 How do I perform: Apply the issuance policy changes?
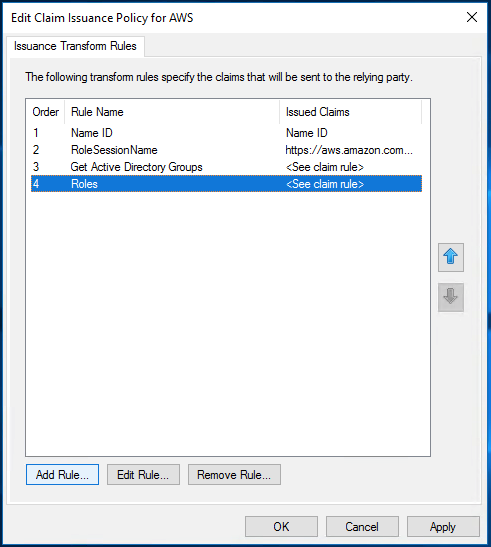[x=443, y=526]
